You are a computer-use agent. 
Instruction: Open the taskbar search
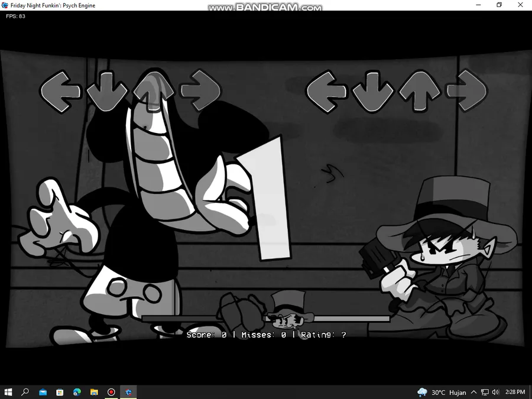(25, 392)
